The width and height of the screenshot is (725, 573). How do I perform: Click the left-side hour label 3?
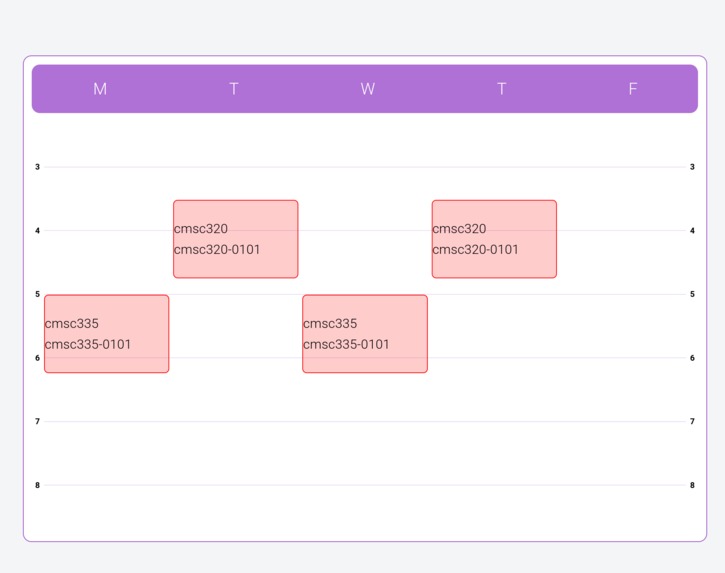[37, 167]
